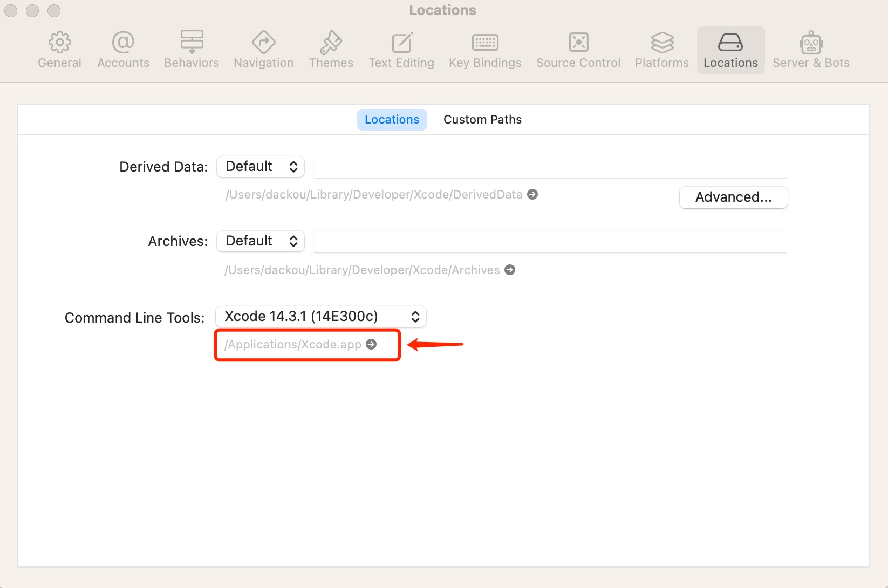Click the /Applications/Xcode.app path text
This screenshot has height=588, width=888.
pyautogui.click(x=293, y=345)
